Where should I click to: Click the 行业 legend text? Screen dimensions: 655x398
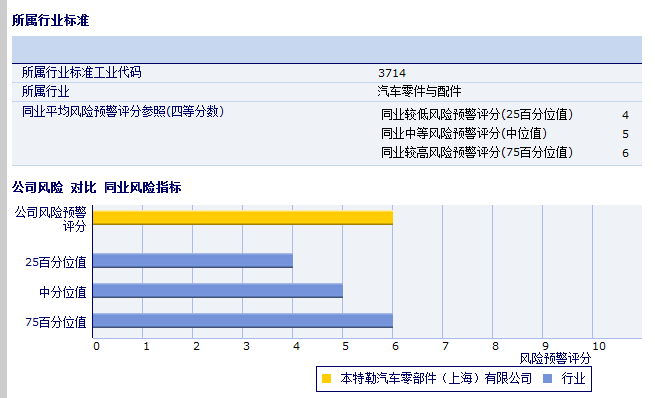point(573,378)
